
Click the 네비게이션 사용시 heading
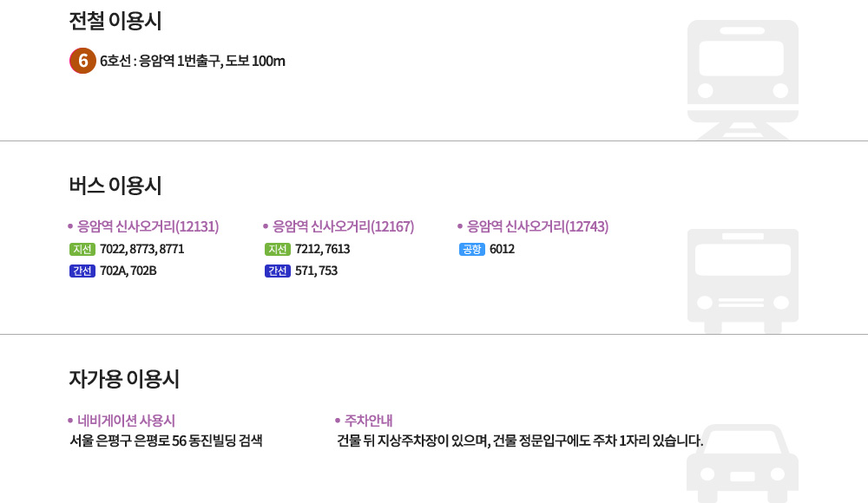[x=126, y=421]
